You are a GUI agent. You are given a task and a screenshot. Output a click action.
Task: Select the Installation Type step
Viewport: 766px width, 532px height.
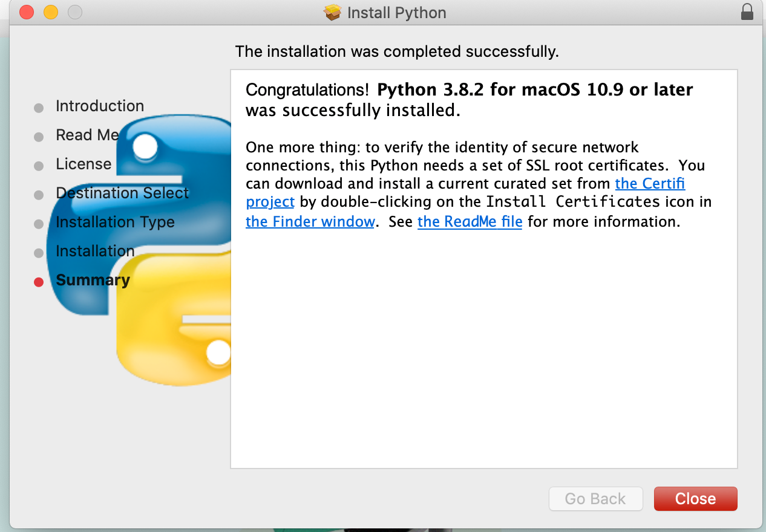click(115, 222)
